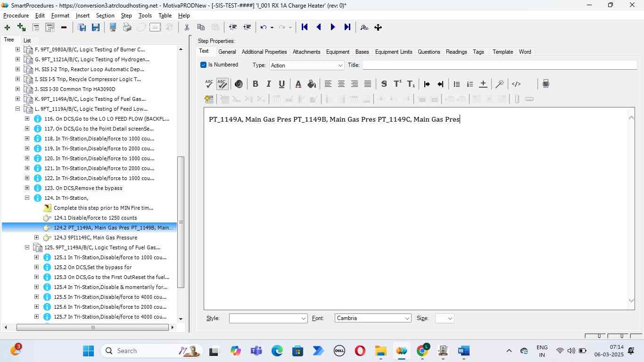644x362 pixels.
Task: Click the four-way move arrows icon
Action: pyautogui.click(x=378, y=27)
